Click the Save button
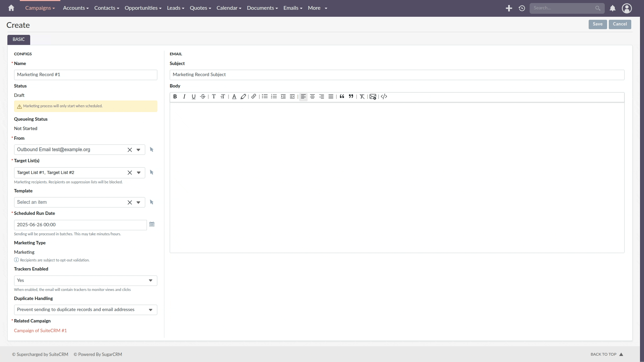Viewport: 644px width, 362px height. pyautogui.click(x=597, y=24)
